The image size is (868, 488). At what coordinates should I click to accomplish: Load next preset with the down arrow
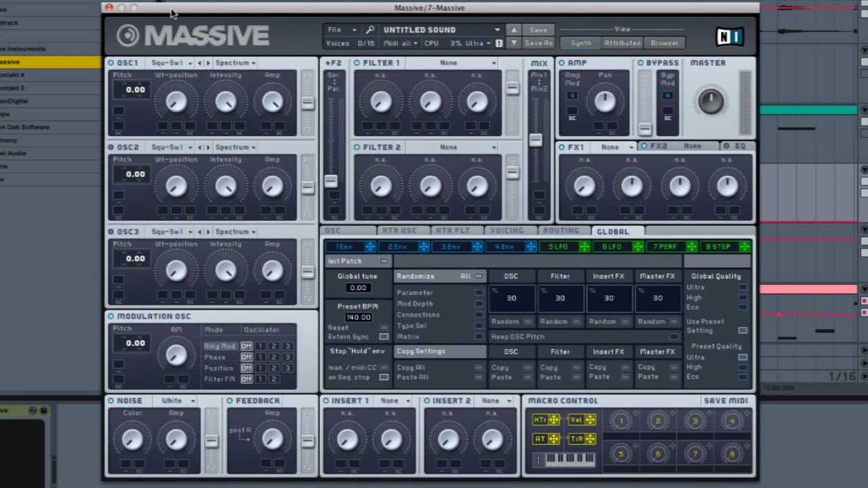(x=514, y=43)
